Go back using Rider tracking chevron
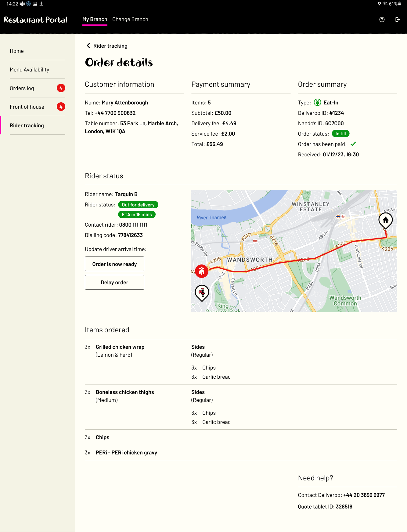The height and width of the screenshot is (532, 407). pyautogui.click(x=88, y=46)
